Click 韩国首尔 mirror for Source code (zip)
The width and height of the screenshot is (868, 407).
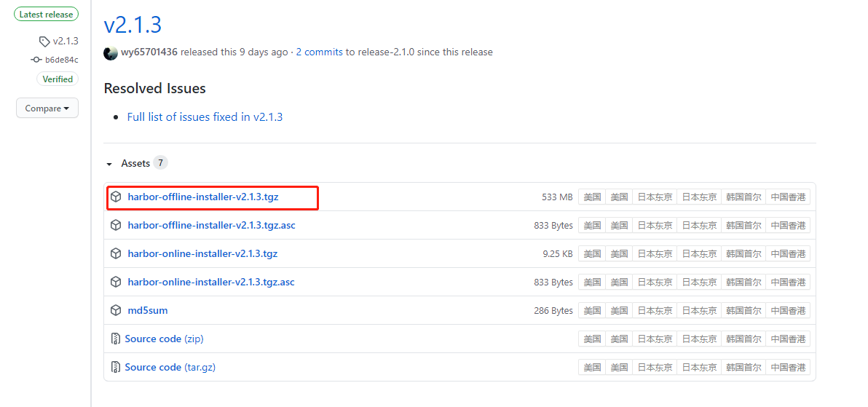(x=743, y=339)
